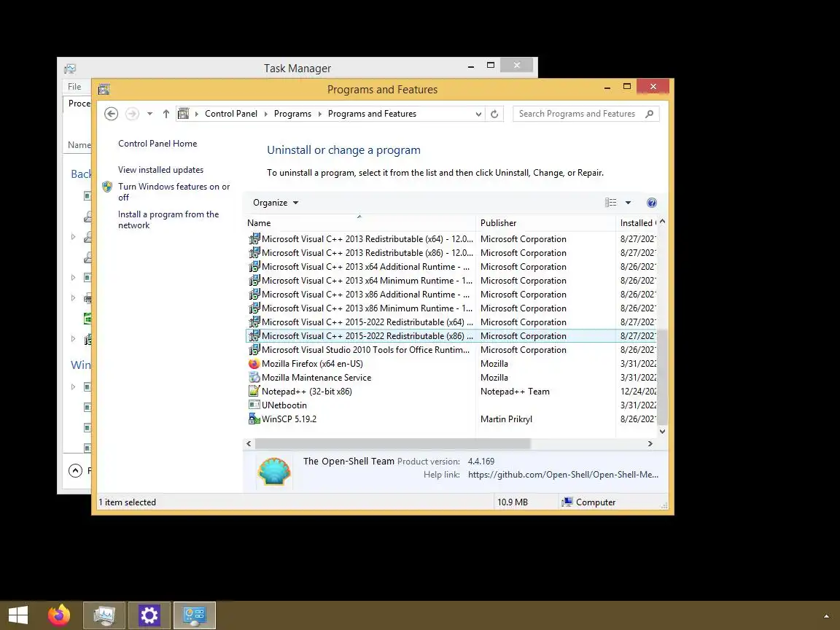Image resolution: width=840 pixels, height=630 pixels.
Task: Click the Computer icon in the status bar
Action: [x=567, y=502]
